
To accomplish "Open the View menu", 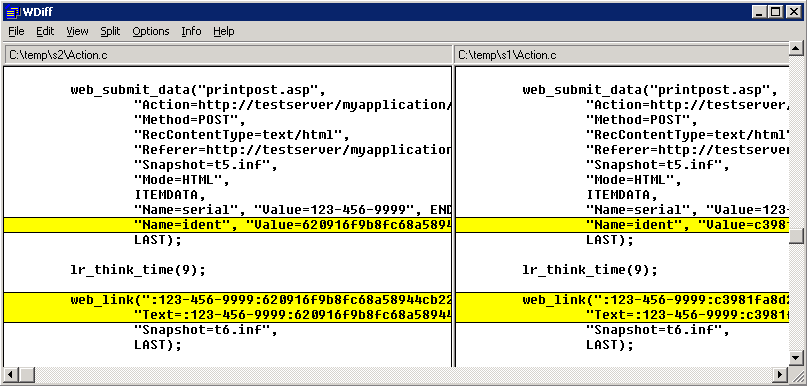I will tap(77, 31).
